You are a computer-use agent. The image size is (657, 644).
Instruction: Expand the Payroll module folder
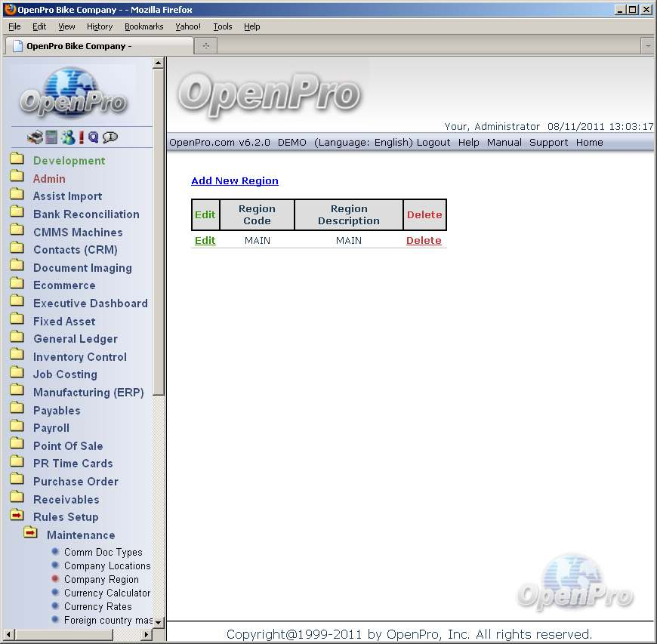(x=17, y=427)
